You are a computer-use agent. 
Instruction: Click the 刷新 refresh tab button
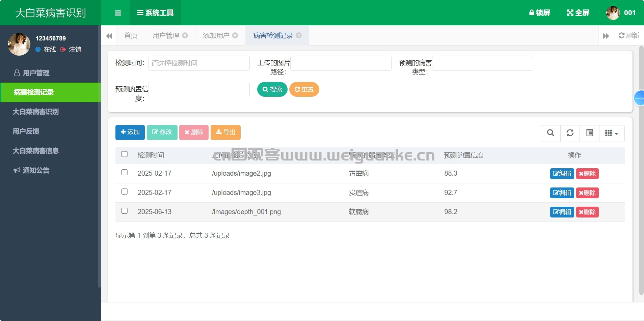pyautogui.click(x=629, y=35)
